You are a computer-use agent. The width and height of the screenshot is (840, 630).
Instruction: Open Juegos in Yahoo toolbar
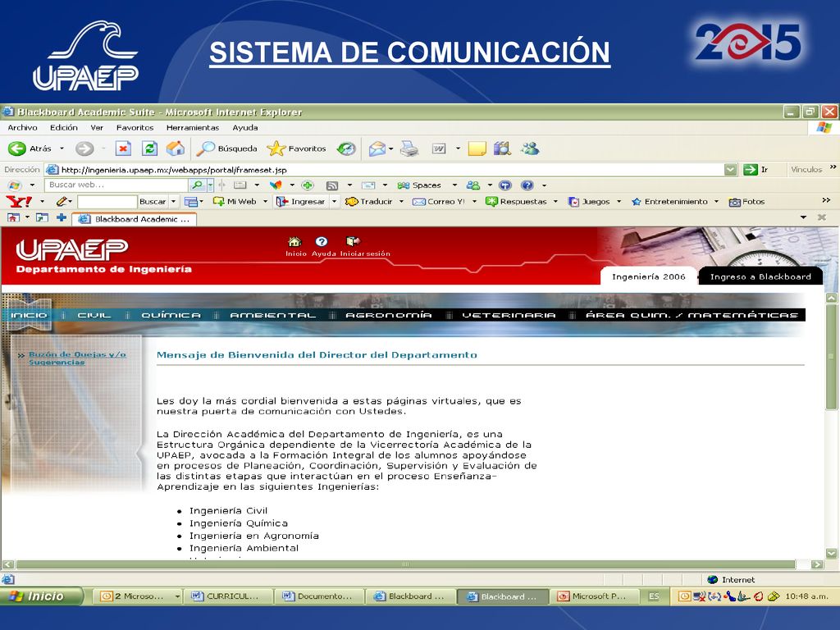click(589, 202)
